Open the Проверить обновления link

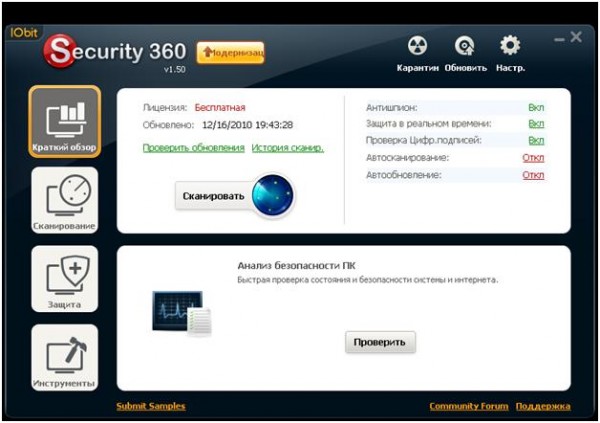point(194,148)
